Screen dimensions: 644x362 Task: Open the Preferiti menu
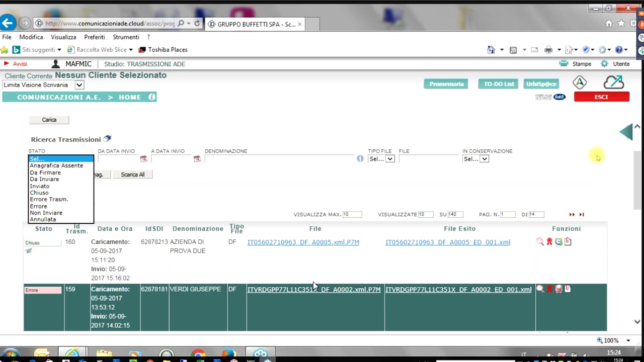[x=95, y=37]
